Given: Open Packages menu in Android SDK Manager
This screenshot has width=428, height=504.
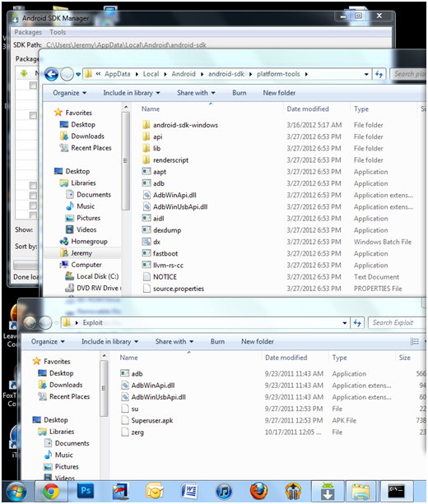Looking at the screenshot, I should tap(28, 32).
